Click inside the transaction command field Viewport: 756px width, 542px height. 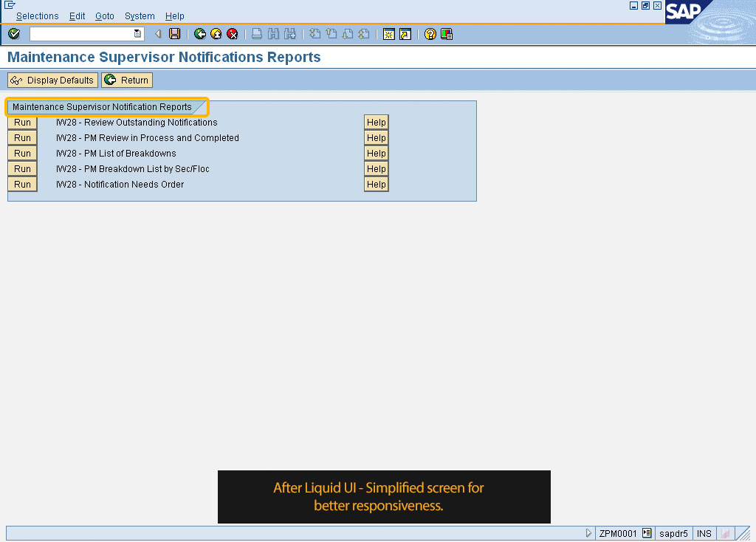(x=81, y=34)
